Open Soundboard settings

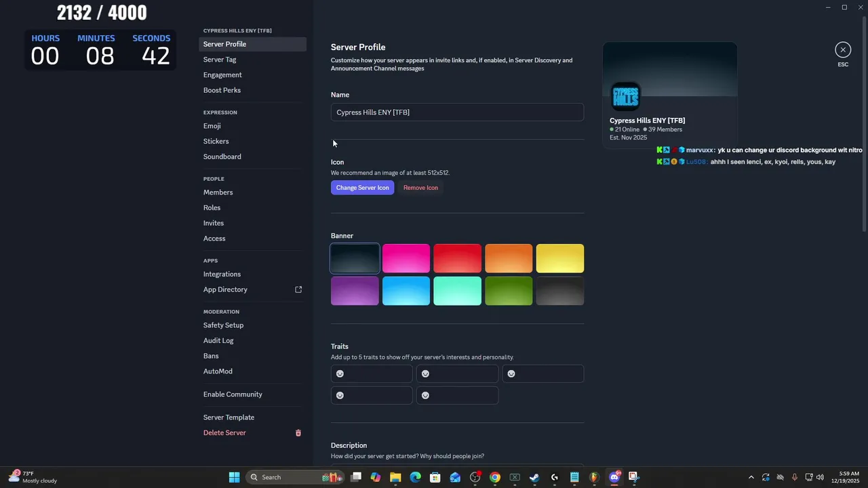(252, 157)
